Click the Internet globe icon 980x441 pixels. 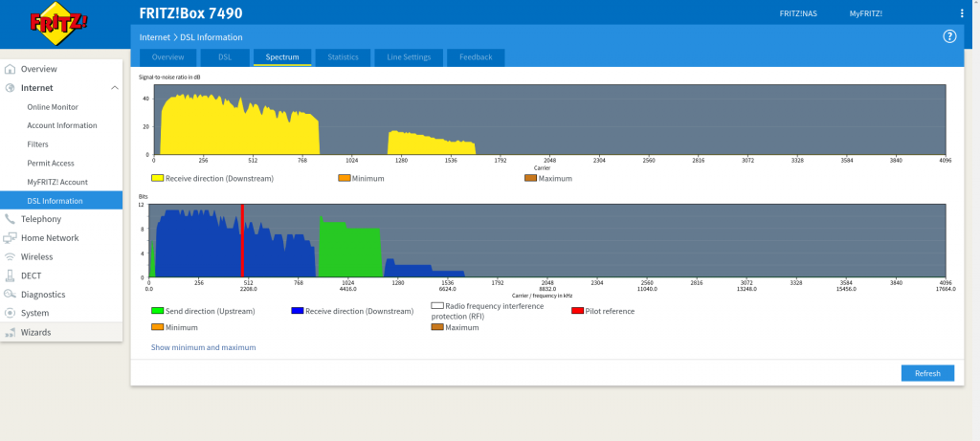click(x=10, y=88)
